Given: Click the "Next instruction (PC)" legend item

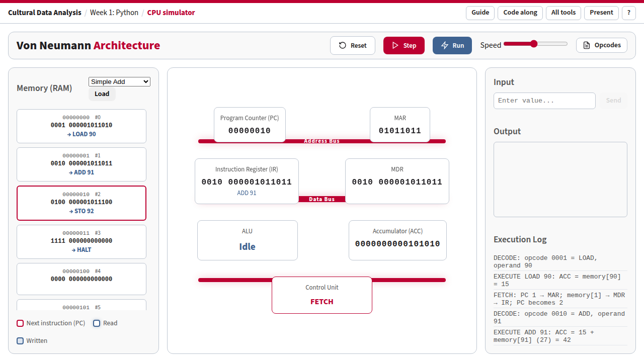Looking at the screenshot, I should tap(51, 323).
